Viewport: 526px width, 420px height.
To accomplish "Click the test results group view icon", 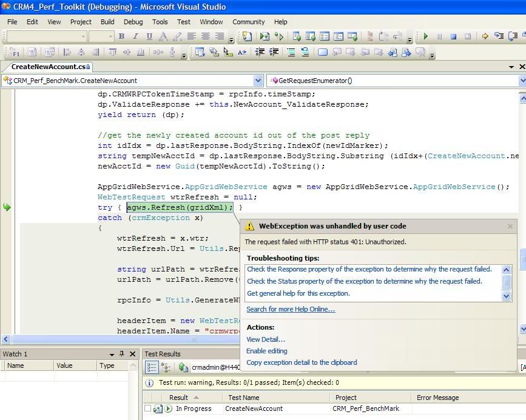I will coord(166,368).
